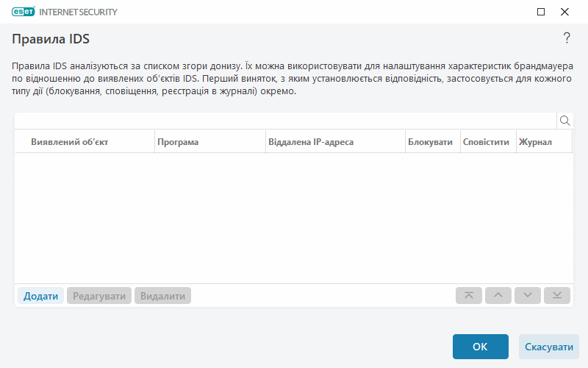This screenshot has width=588, height=368.
Task: Sort by Віддалена IP-адреса column header
Action: pos(335,142)
